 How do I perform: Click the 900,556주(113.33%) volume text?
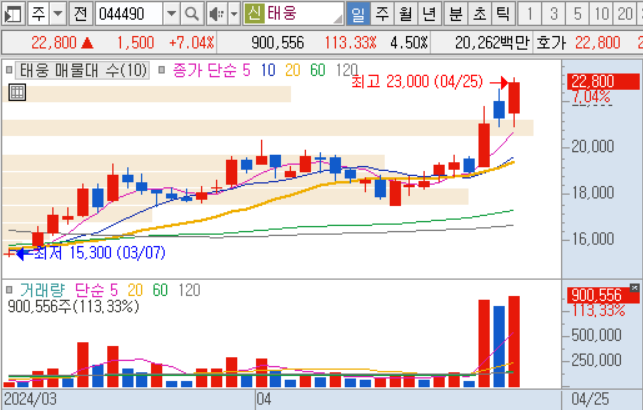tap(73, 306)
